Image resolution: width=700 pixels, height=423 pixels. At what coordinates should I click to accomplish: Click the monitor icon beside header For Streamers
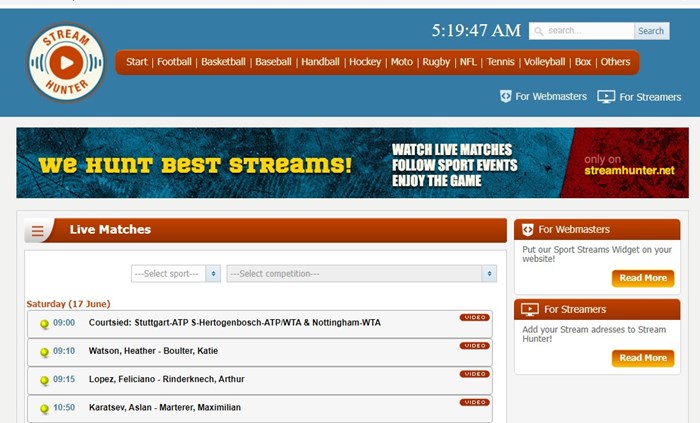click(606, 97)
